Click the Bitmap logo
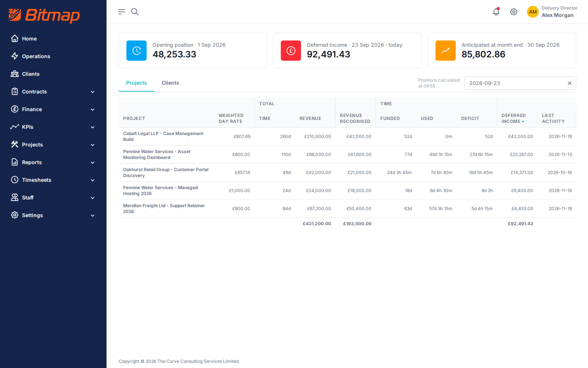Viewport: 588px width, 368px height. click(44, 15)
